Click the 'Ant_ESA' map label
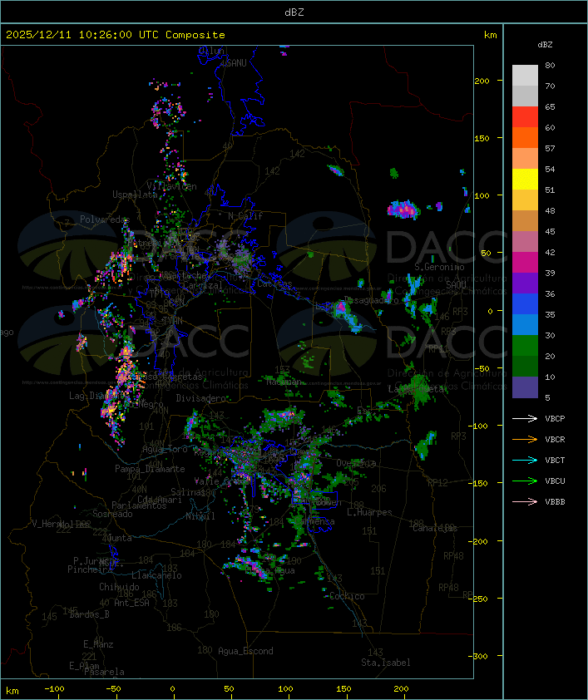This screenshot has height=700, width=588. [131, 603]
